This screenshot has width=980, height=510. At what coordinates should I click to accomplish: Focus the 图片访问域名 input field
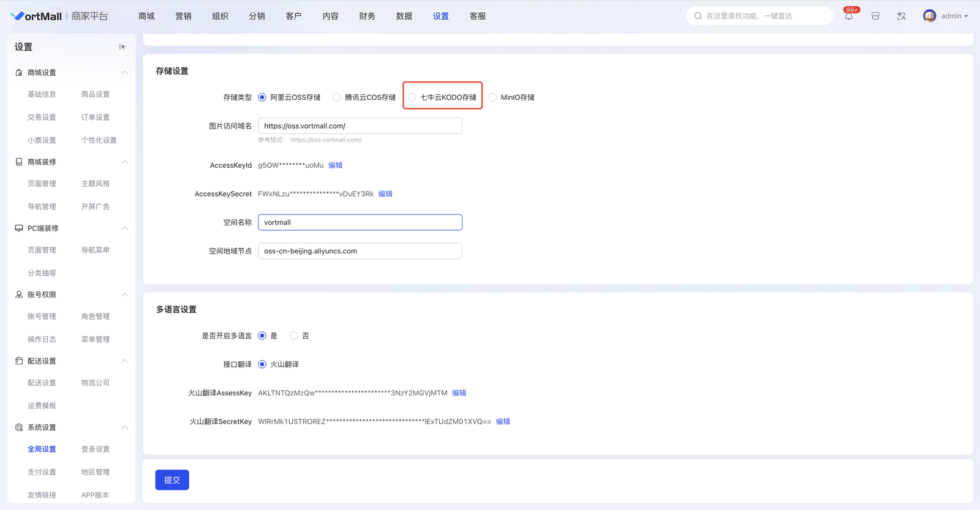[360, 126]
